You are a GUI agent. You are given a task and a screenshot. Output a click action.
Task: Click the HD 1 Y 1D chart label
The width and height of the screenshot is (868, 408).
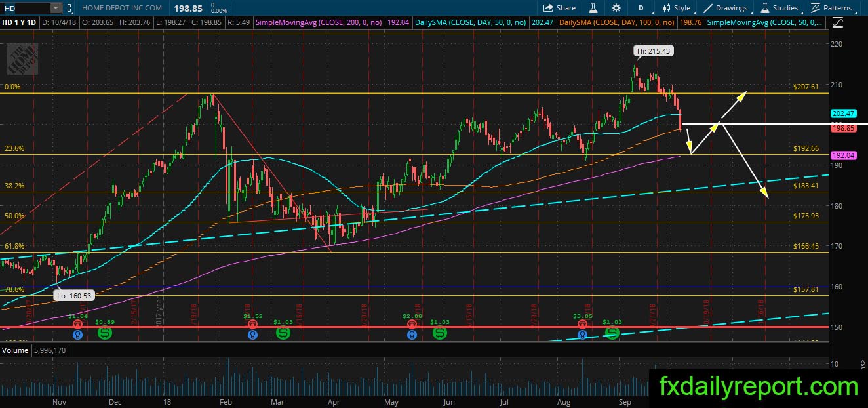(19, 22)
